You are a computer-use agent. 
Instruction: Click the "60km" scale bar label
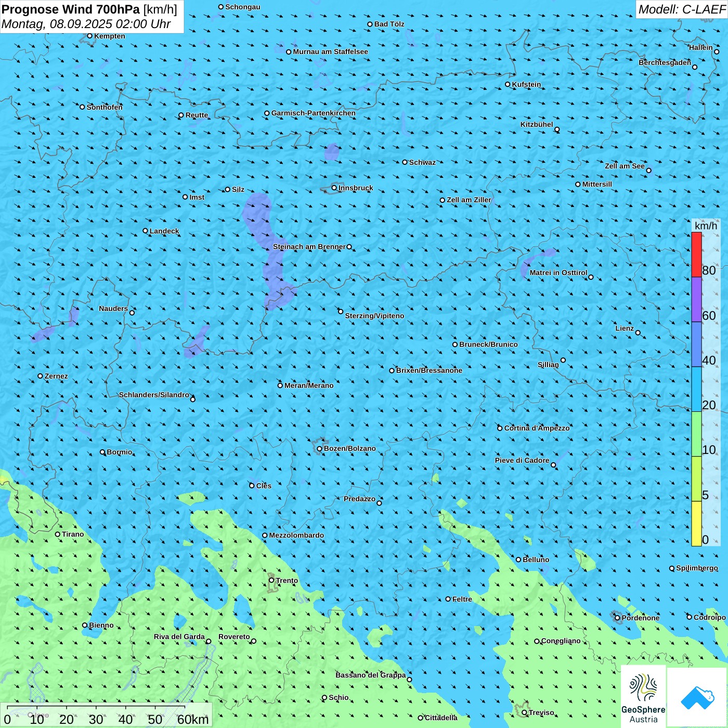193,719
